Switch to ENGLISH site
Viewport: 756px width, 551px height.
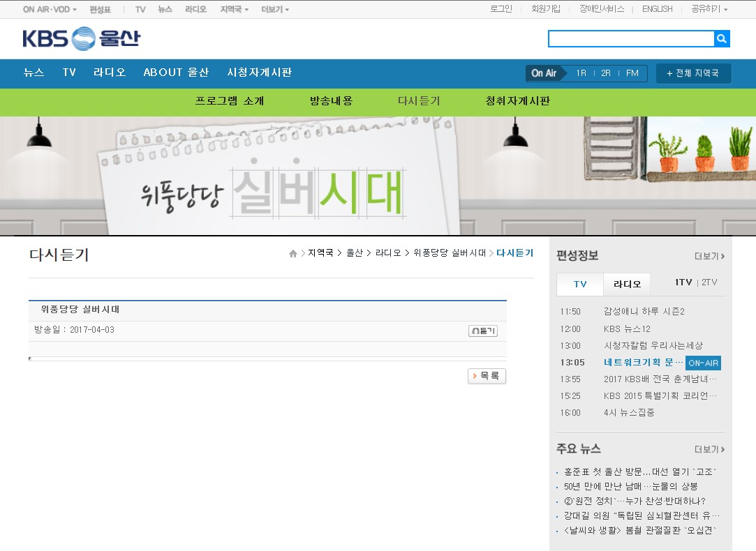(x=657, y=9)
